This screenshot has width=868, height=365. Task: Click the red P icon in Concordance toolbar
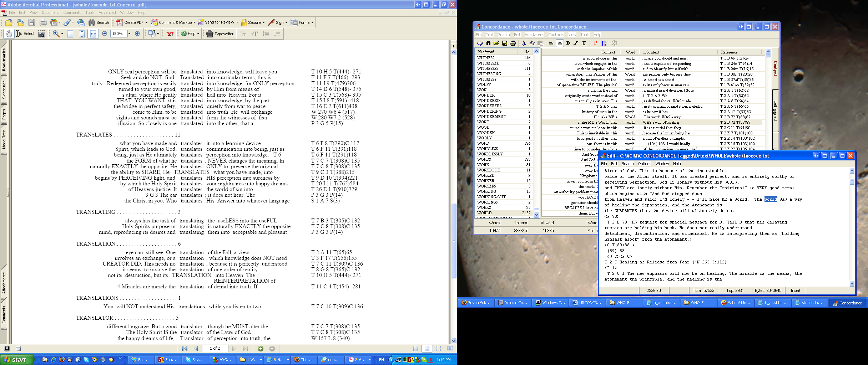tap(595, 43)
